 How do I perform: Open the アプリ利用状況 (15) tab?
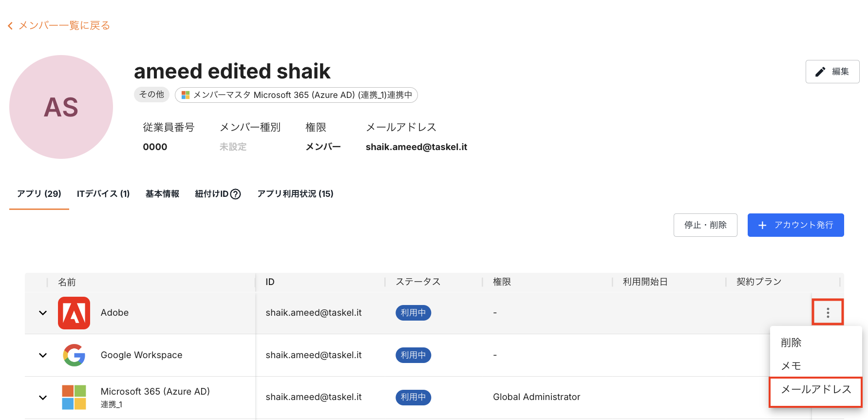pos(295,194)
